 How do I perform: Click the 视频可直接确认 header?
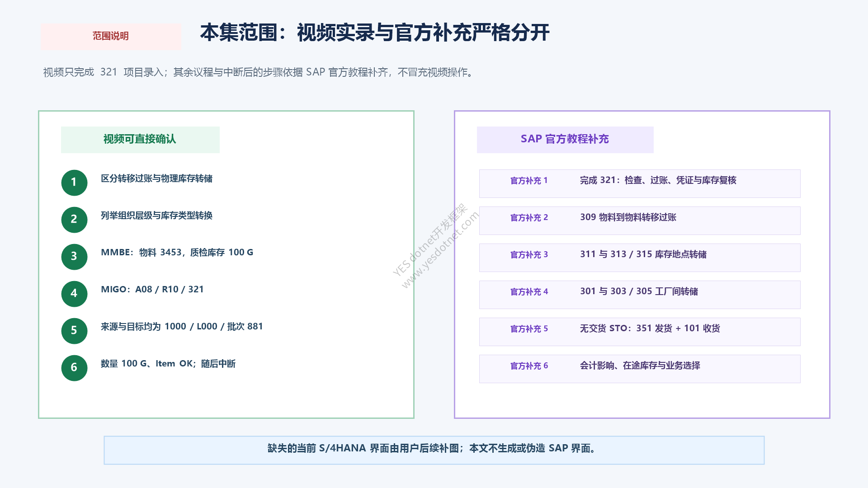[140, 139]
